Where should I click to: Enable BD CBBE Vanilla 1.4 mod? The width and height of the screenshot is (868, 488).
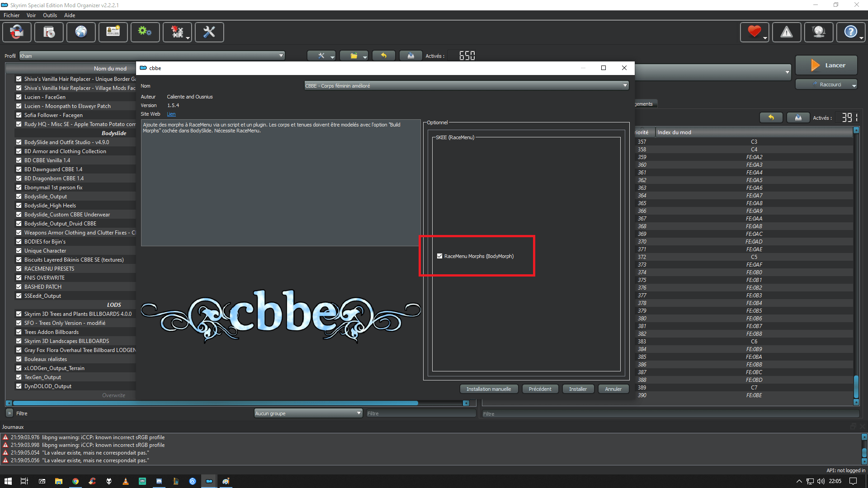18,160
